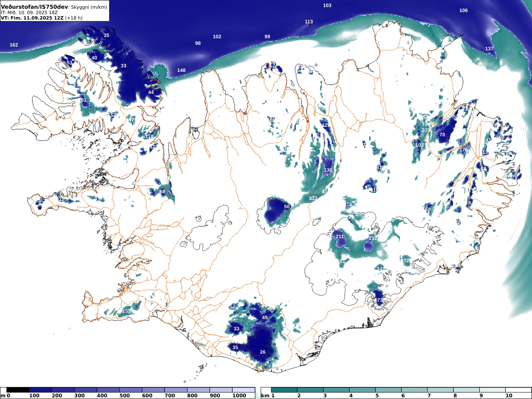532x399 pixels.
Task: Click the value 49 in south Iceland
Action: [265, 318]
